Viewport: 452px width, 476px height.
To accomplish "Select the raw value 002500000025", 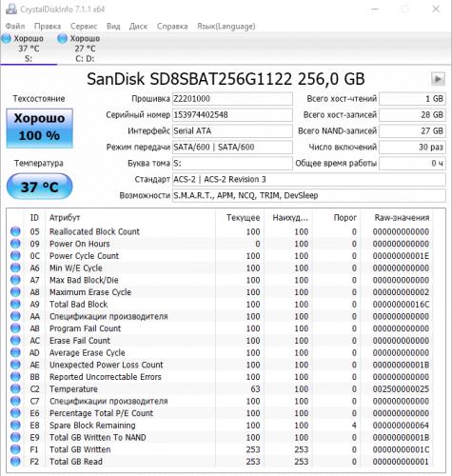I will pos(401,388).
